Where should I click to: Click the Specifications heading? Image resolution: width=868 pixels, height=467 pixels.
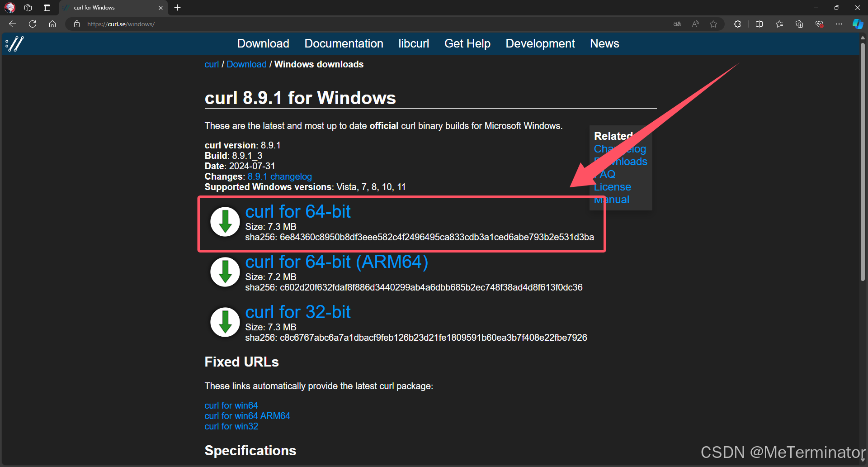pos(250,451)
